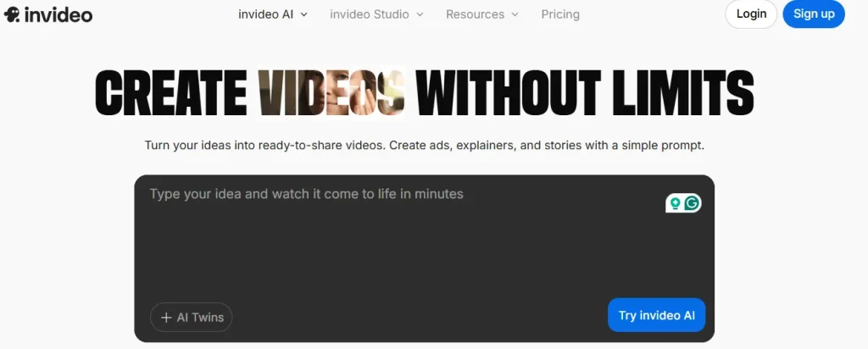Click the AI Twins button label

click(200, 318)
